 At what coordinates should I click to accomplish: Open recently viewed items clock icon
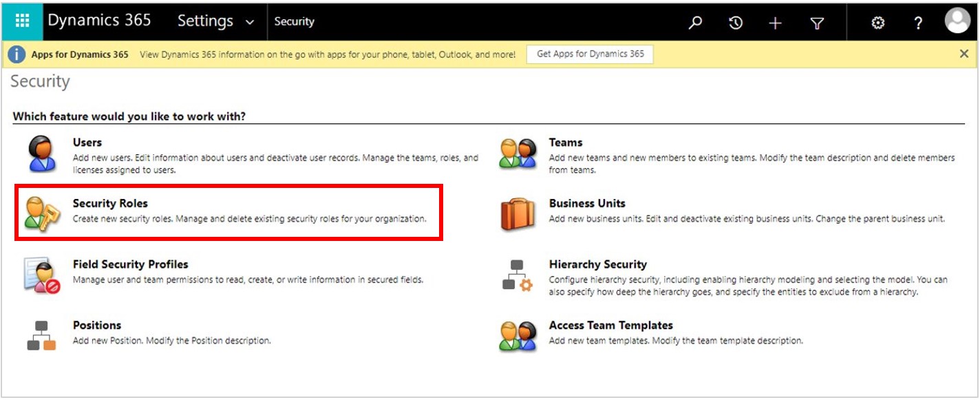click(736, 21)
